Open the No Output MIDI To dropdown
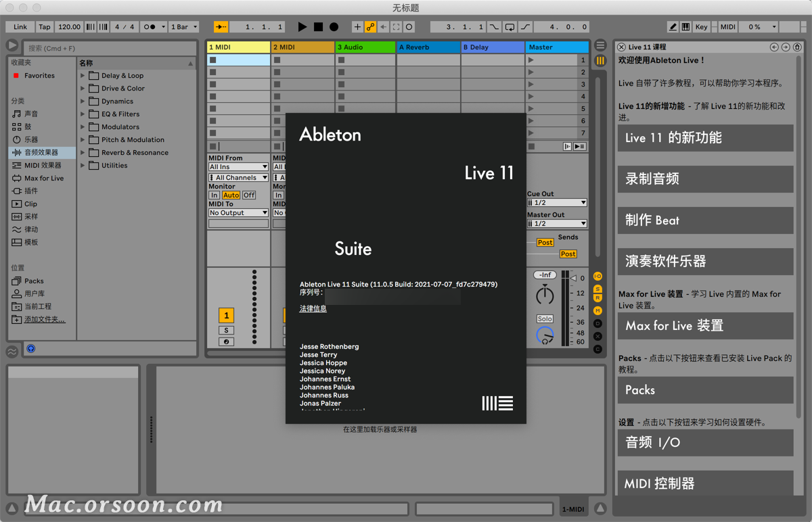 [238, 213]
